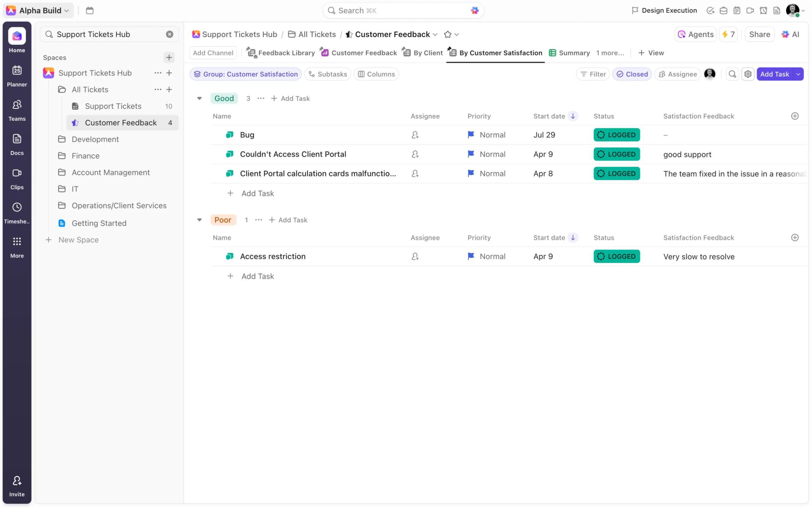The height and width of the screenshot is (507, 812).
Task: Toggle the Assignee filter pill
Action: click(678, 74)
